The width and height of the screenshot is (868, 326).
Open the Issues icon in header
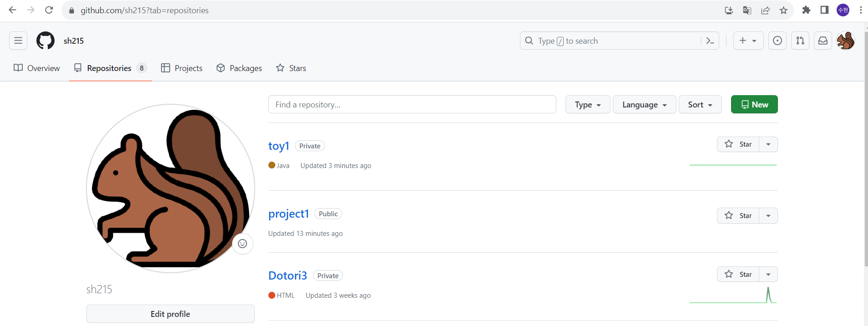(x=777, y=41)
